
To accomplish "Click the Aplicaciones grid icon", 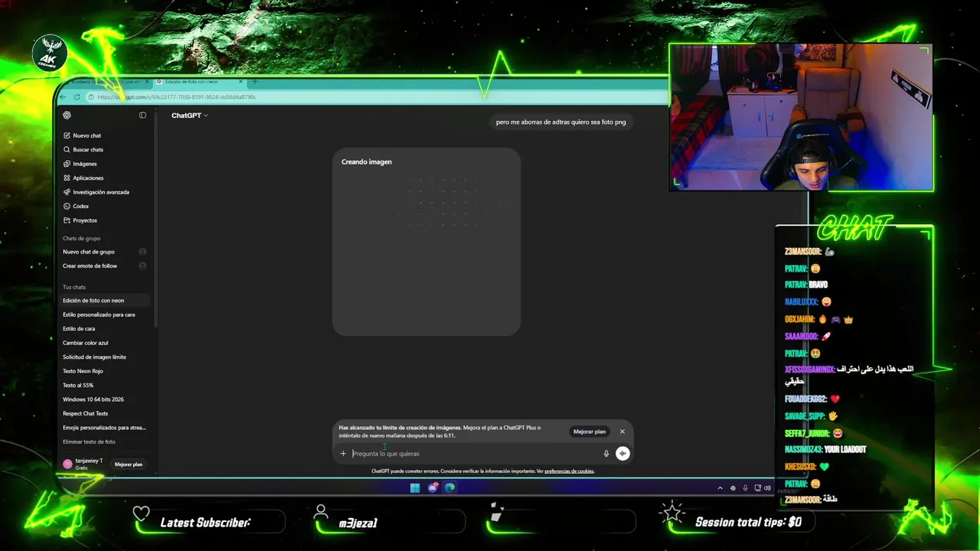I will (67, 178).
